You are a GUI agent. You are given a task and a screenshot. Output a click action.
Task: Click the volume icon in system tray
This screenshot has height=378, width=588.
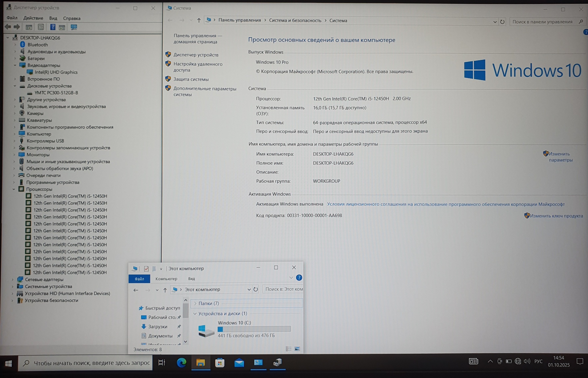point(527,361)
